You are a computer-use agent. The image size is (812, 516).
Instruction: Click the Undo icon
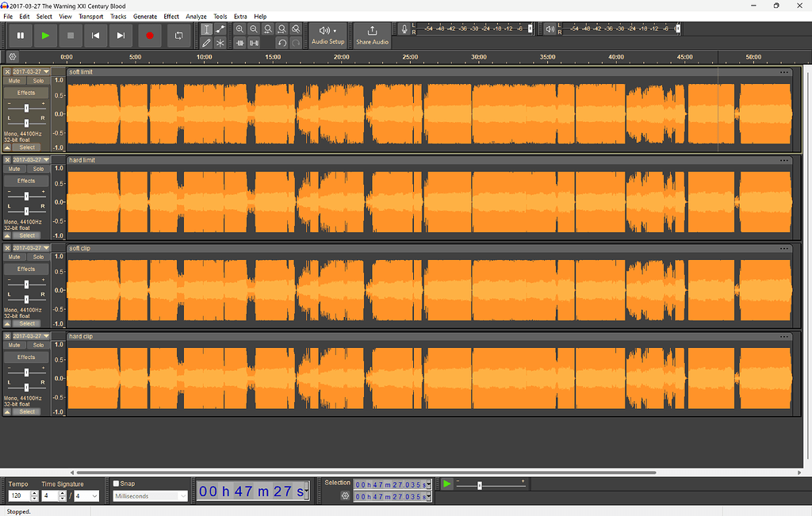click(x=282, y=43)
